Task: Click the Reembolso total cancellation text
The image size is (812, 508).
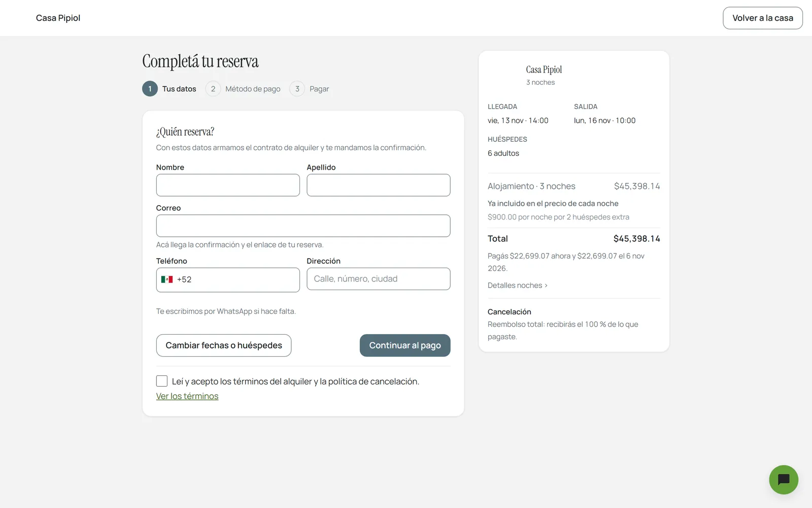Action: click(563, 330)
